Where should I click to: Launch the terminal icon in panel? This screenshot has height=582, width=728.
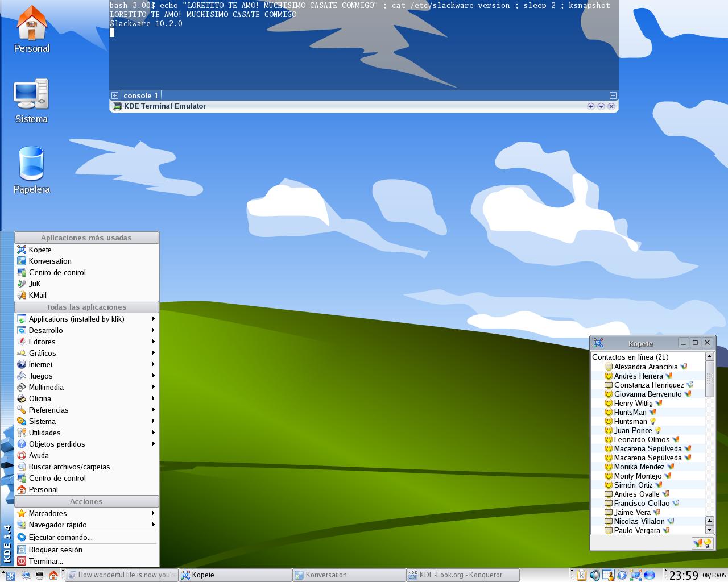[40, 576]
